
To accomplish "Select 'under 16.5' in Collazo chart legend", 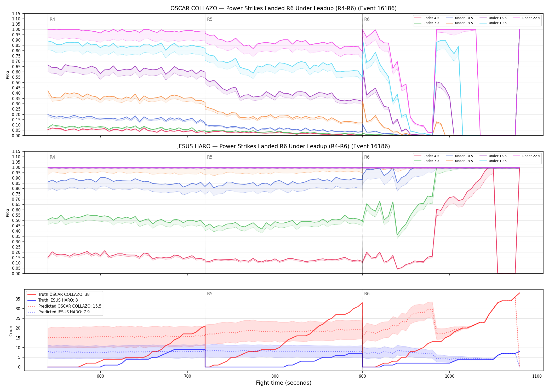I will 493,18.
